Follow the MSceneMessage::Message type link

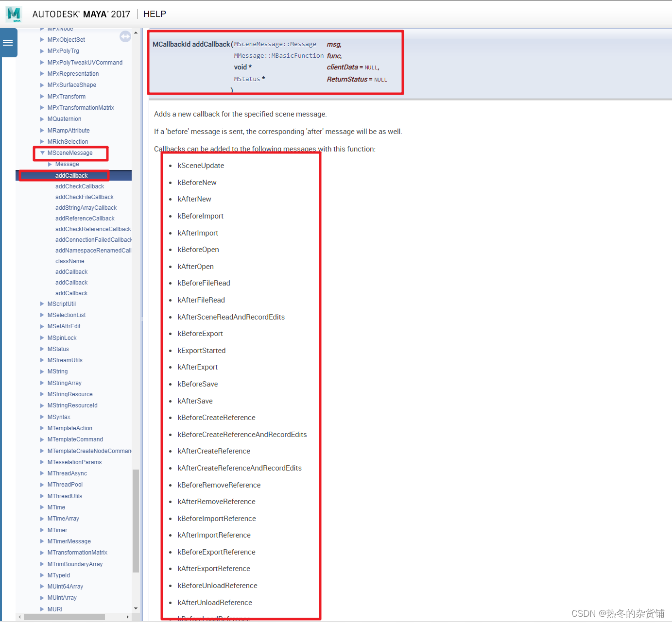click(x=275, y=44)
